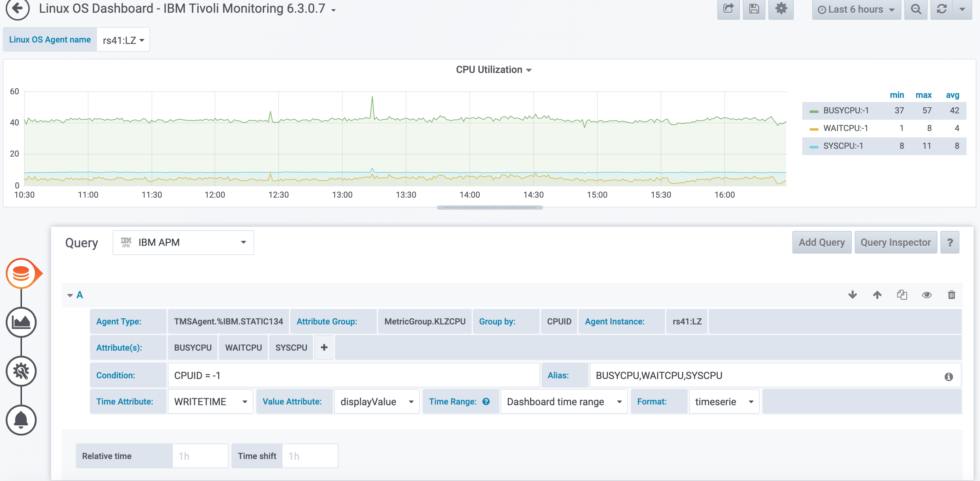Viewport: 980px width, 481px height.
Task: Open the Last 6 hours time picker
Action: [x=856, y=10]
